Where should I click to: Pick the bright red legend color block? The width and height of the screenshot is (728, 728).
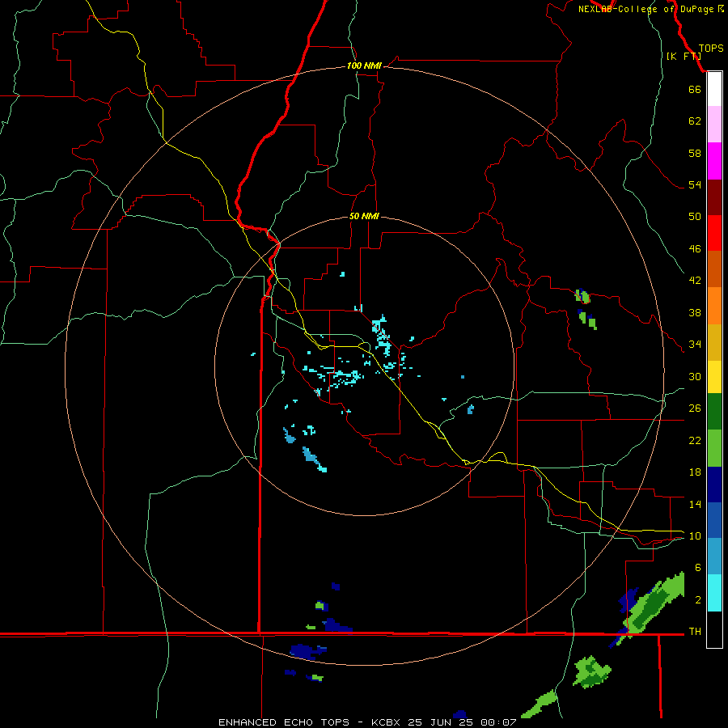tap(714, 233)
